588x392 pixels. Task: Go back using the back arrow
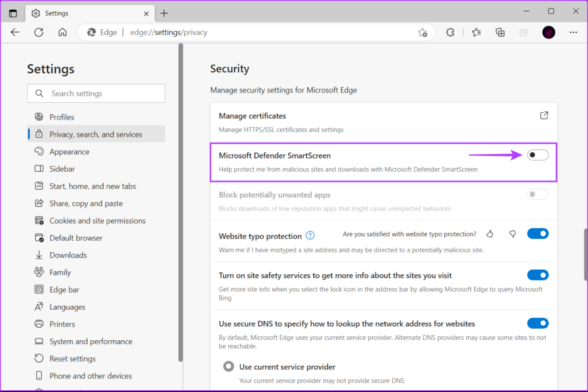point(15,32)
